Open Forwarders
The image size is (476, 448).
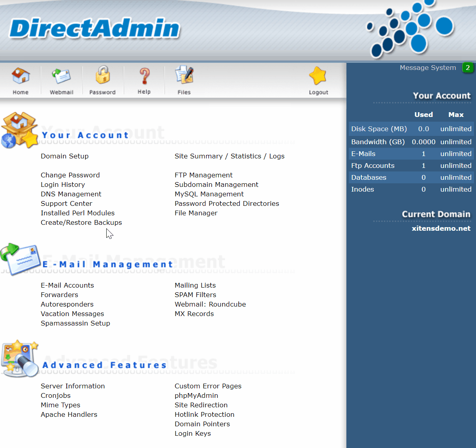tap(60, 295)
